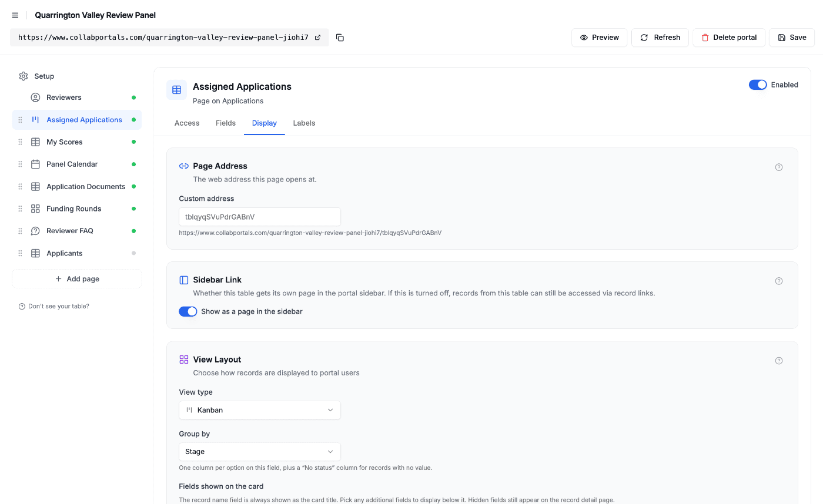Click the drag handle beside Funding Rounds
This screenshot has height=504, width=823.
pos(20,209)
